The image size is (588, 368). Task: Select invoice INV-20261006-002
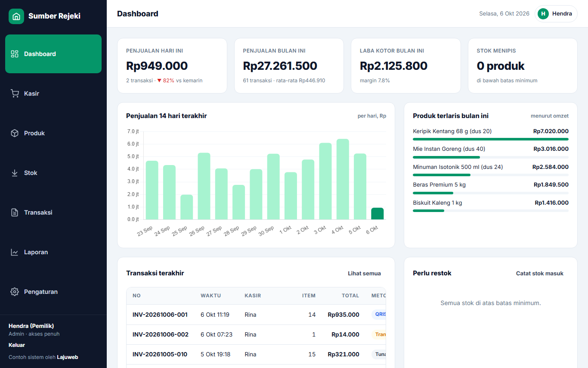161,334
